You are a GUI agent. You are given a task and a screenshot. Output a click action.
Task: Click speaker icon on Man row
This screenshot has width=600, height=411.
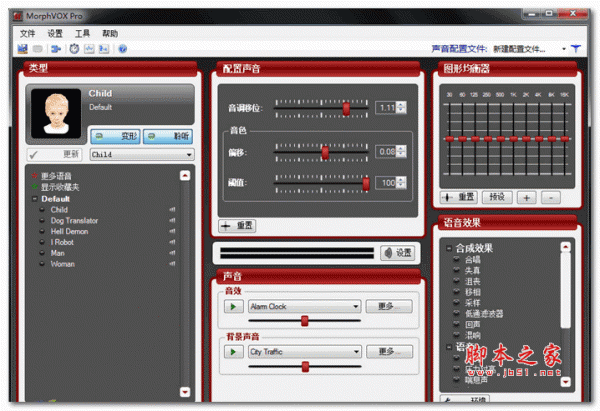[172, 253]
